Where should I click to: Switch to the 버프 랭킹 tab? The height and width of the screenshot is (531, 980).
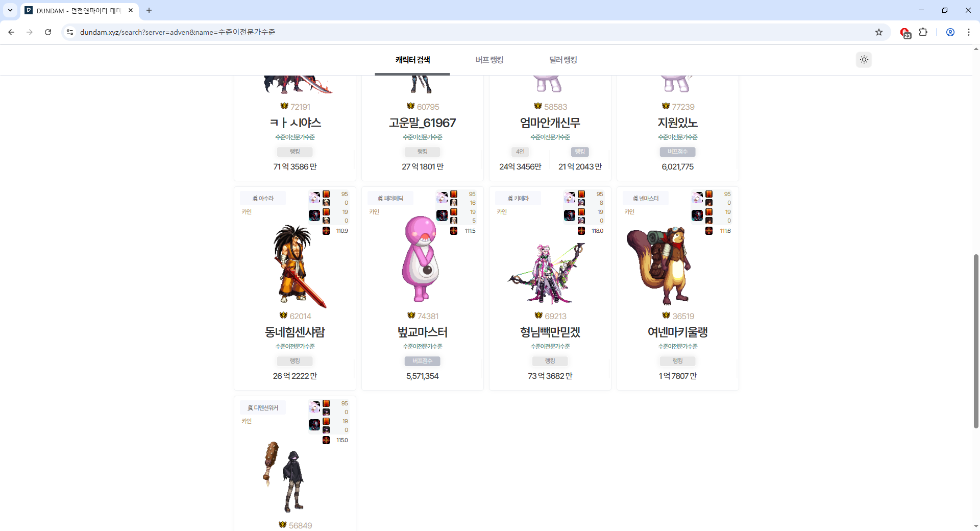pos(489,60)
